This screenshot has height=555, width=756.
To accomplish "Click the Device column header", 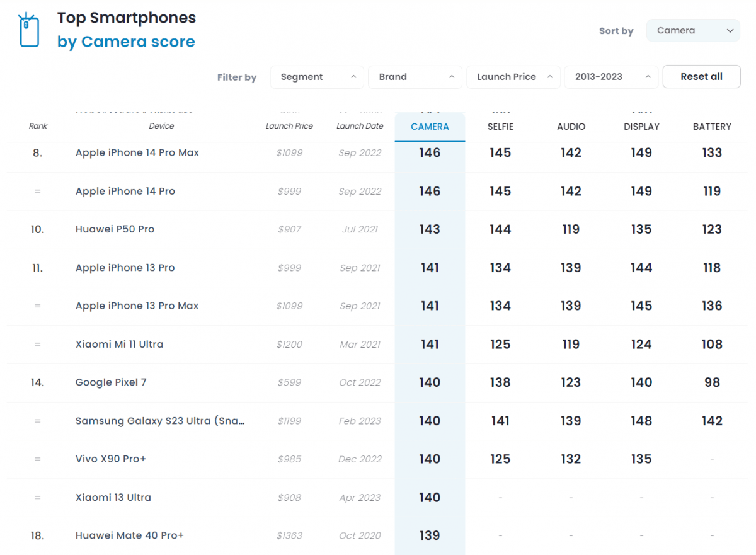I will [161, 126].
